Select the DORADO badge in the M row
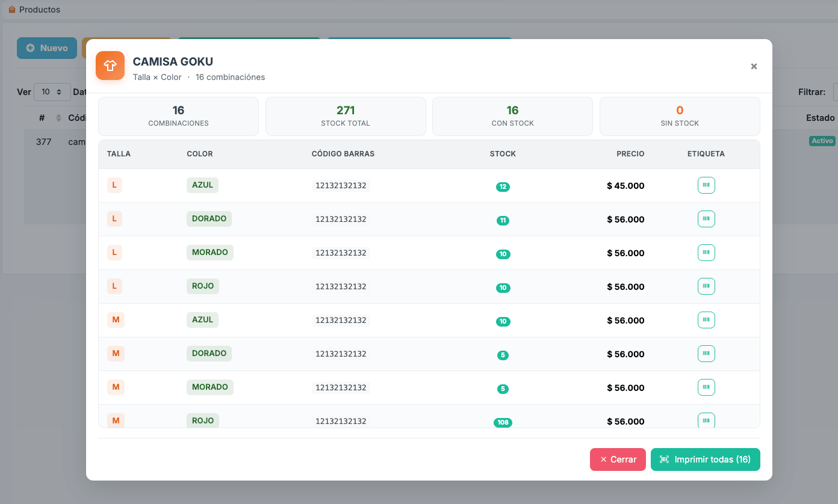 (x=209, y=354)
